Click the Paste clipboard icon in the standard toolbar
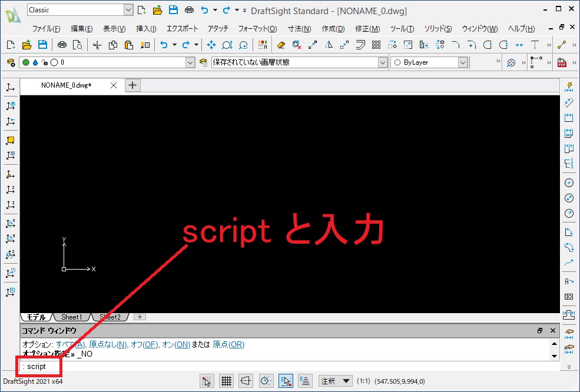This screenshot has height=392, width=580. [x=129, y=45]
